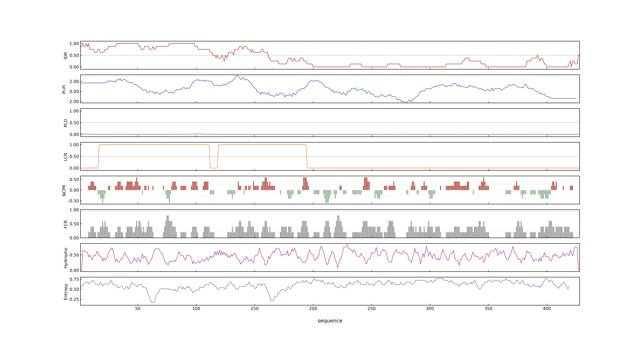Click the 0.50 tick of the FCR panel
Image resolution: width=644 pixels, height=343 pixels.
coord(74,224)
